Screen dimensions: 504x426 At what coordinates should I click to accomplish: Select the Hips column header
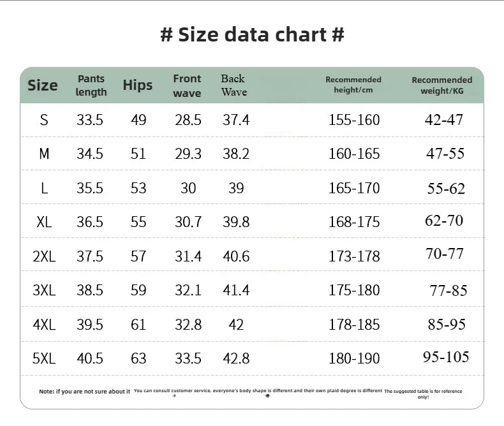138,85
